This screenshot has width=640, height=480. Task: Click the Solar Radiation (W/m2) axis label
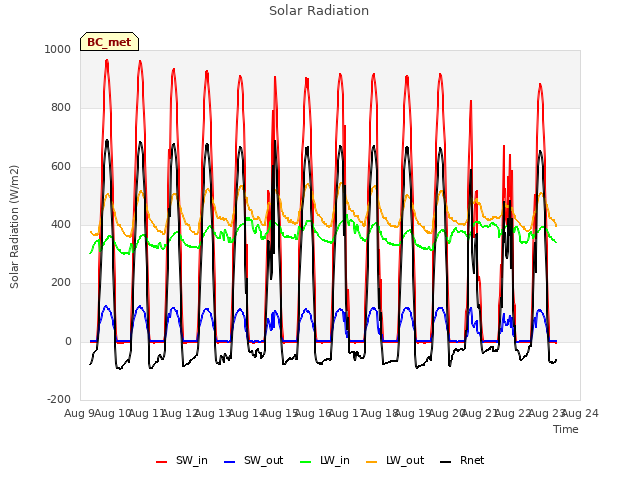point(14,227)
